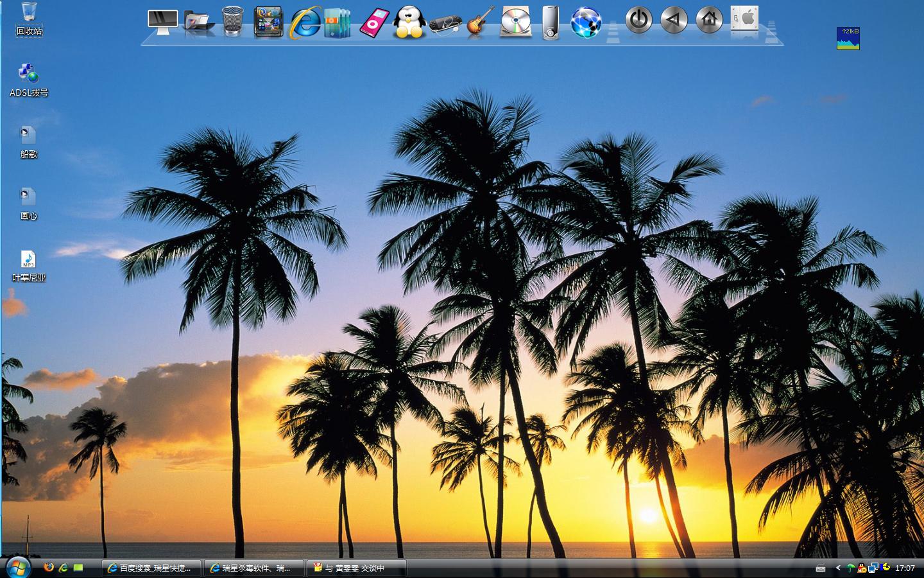Image resolution: width=924 pixels, height=578 pixels.
Task: Open the Recycle Bin (回收站) desktop icon
Action: coord(29,19)
